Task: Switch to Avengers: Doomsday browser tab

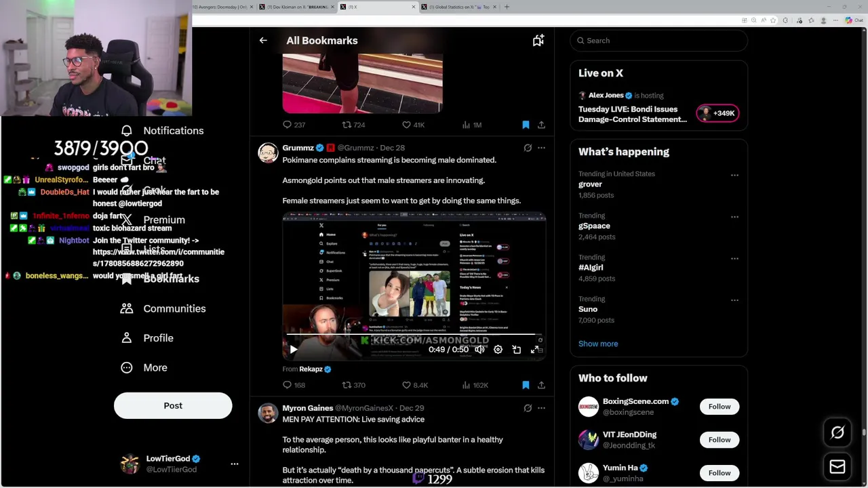Action: [x=223, y=7]
